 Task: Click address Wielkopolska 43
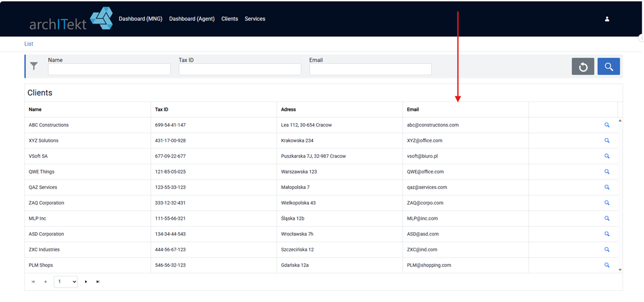[x=298, y=203]
